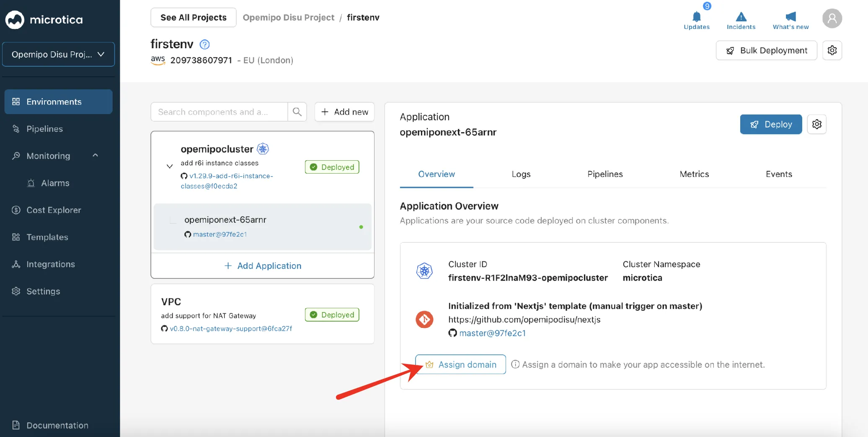The image size is (868, 437).
Task: Click the Documentation file icon
Action: click(x=16, y=425)
